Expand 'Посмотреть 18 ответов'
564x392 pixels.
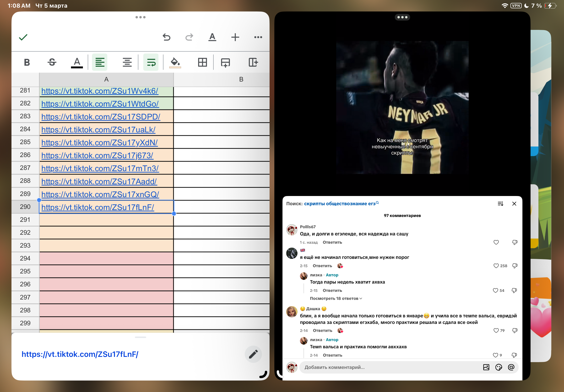[336, 298]
